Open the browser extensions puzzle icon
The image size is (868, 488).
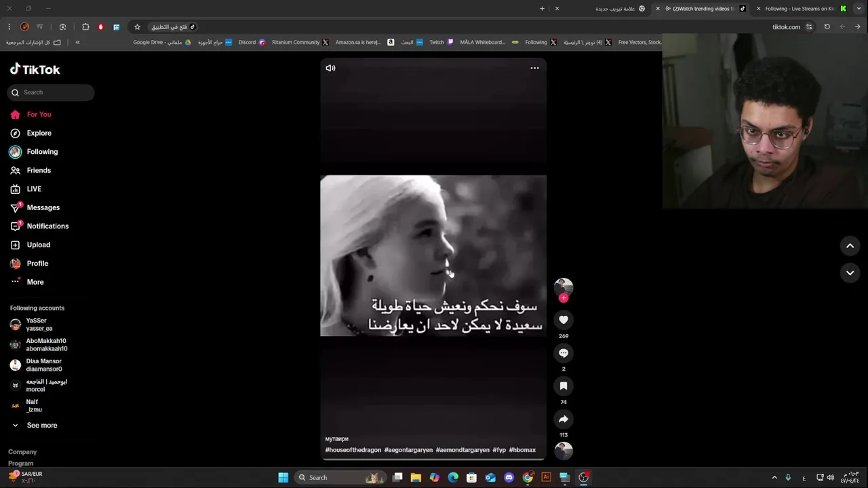(85, 27)
